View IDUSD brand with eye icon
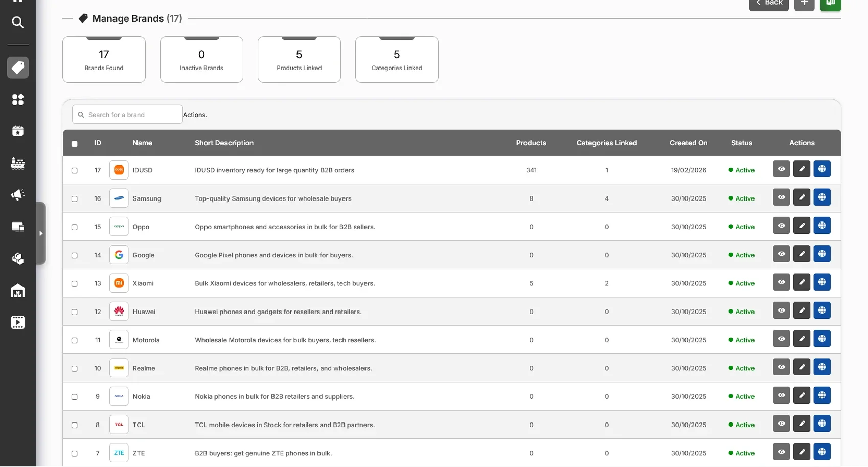Image resolution: width=868 pixels, height=467 pixels. [x=781, y=169]
